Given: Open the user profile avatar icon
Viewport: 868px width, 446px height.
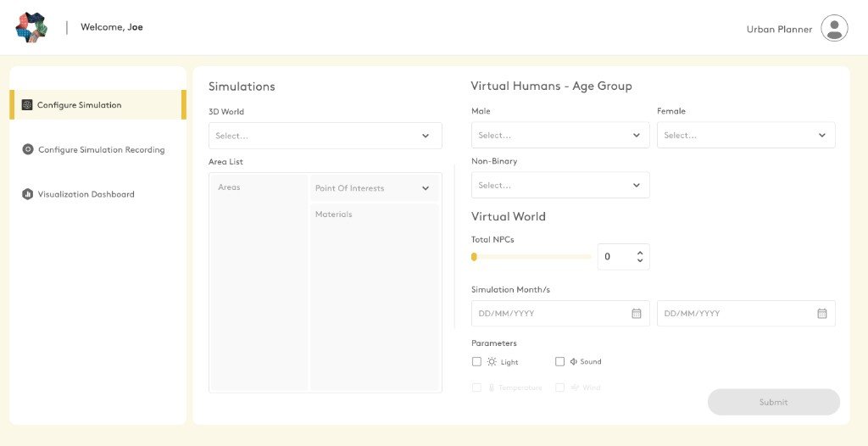Looking at the screenshot, I should click(x=834, y=28).
